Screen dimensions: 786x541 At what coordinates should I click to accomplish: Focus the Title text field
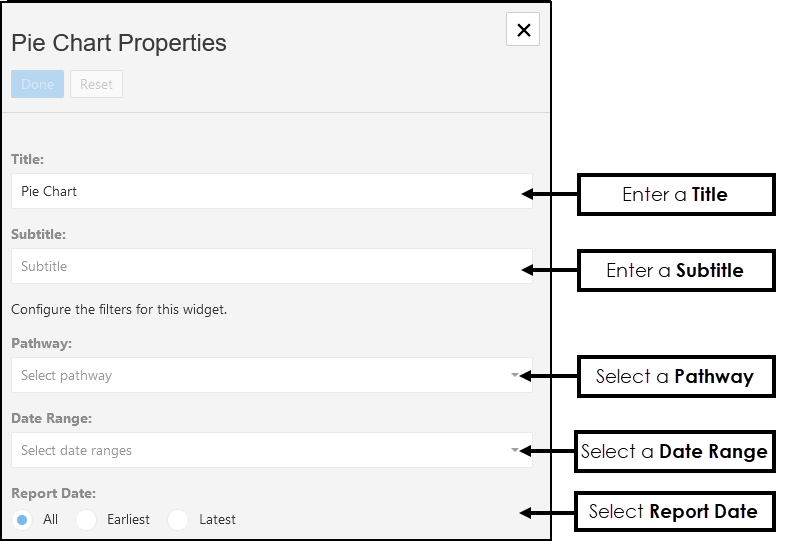coord(271,191)
